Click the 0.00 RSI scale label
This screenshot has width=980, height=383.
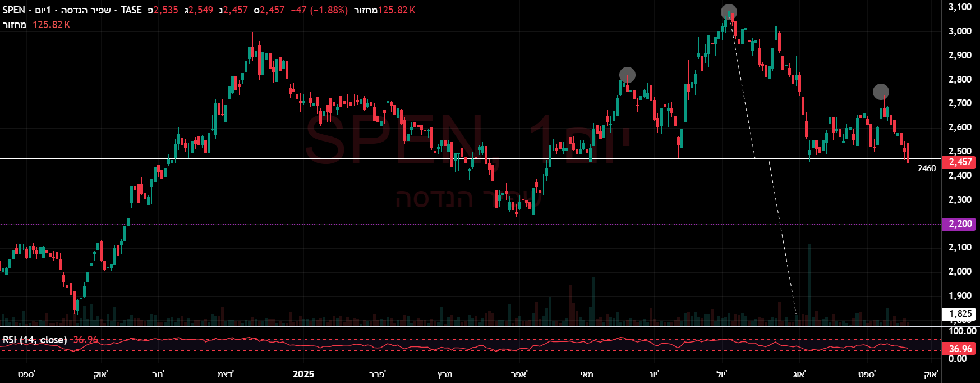(x=958, y=358)
